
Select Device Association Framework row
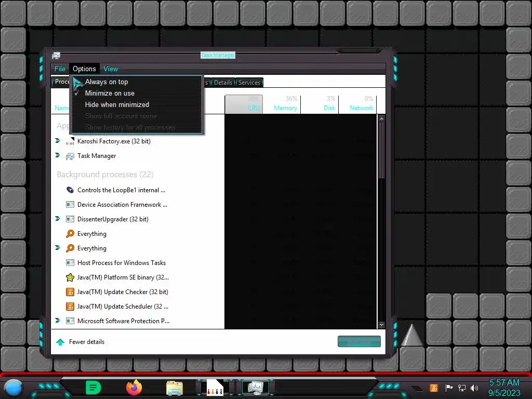(214, 205)
